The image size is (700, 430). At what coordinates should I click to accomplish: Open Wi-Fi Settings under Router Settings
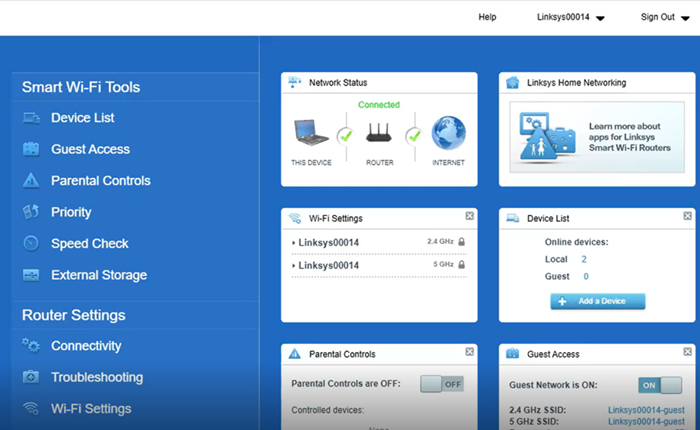pos(91,409)
